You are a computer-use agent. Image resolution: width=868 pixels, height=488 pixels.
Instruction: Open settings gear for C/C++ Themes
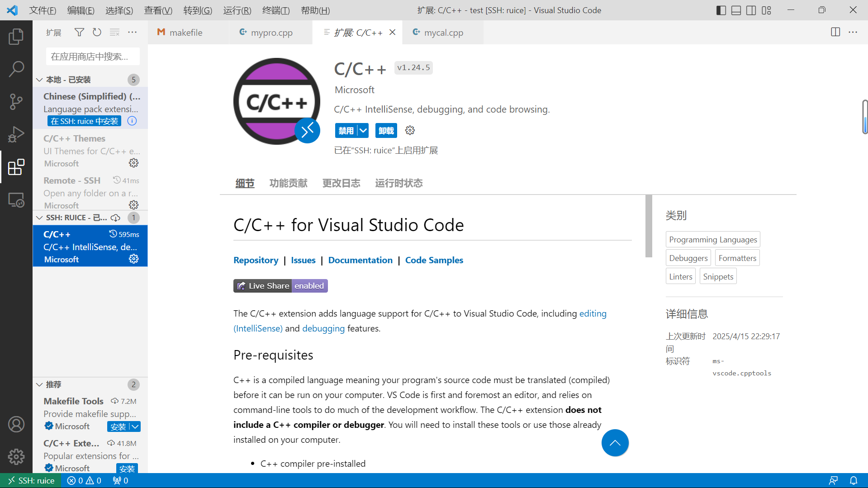pyautogui.click(x=134, y=163)
